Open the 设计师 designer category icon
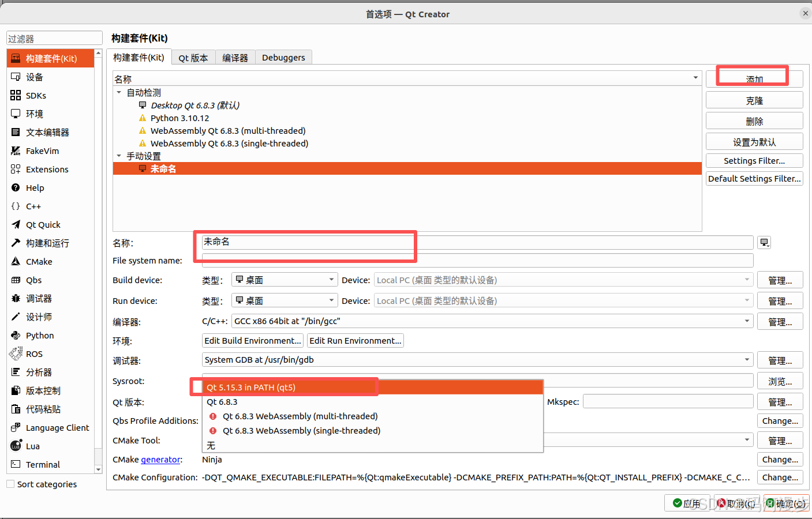Screen dimensions: 812x519 click(16, 317)
